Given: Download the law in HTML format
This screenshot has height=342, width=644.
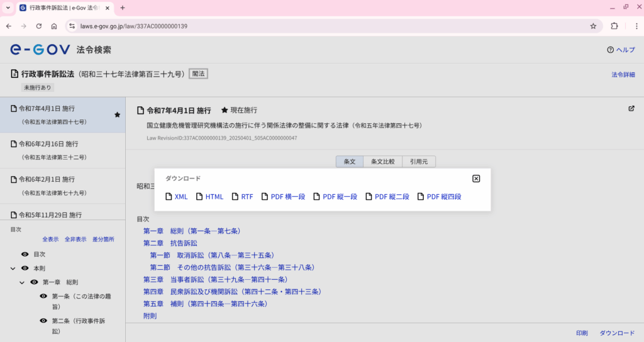Looking at the screenshot, I should (x=209, y=197).
